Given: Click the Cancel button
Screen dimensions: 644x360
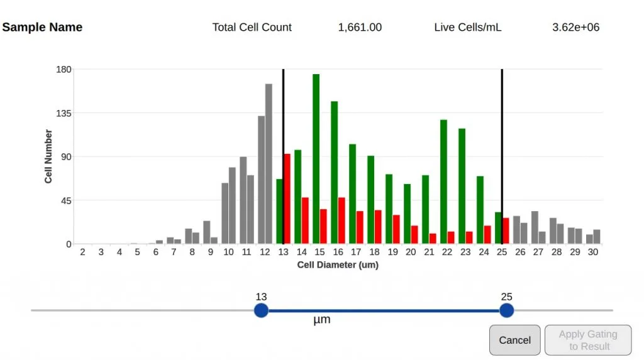Looking at the screenshot, I should [514, 340].
